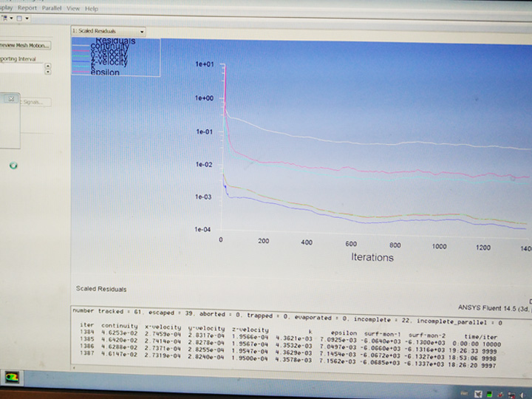Image resolution: width=532 pixels, height=399 pixels.
Task: Click the green circular help icon
Action: point(13,166)
